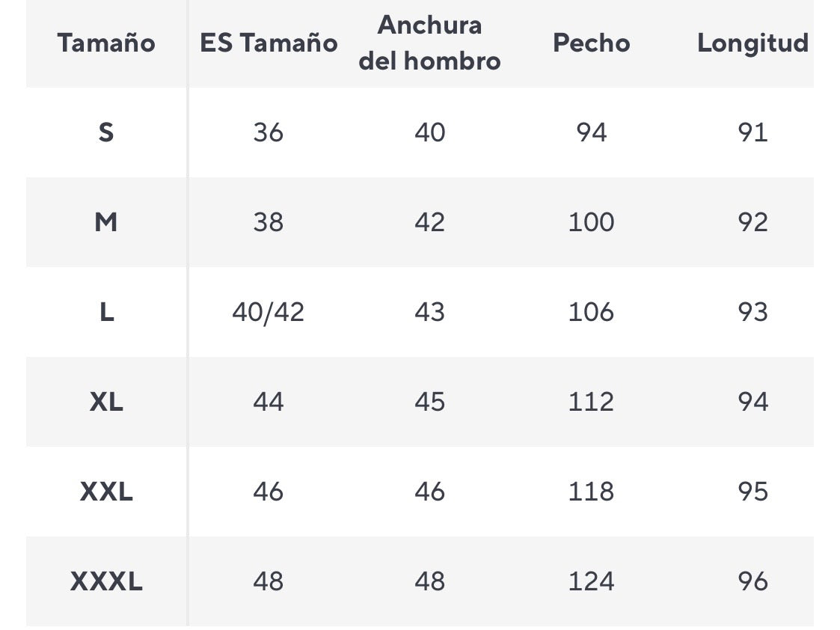
Task: Select the "ES Tamaño" column header
Action: (269, 43)
